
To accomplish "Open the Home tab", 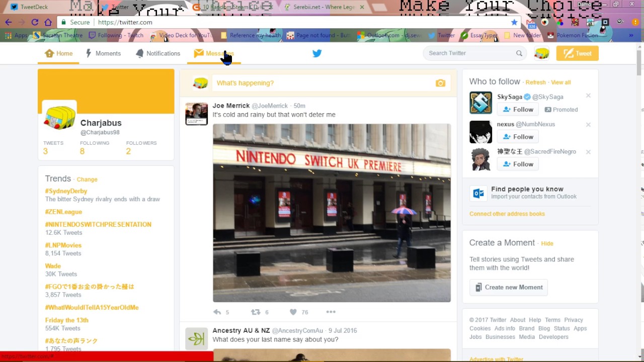I will [58, 53].
